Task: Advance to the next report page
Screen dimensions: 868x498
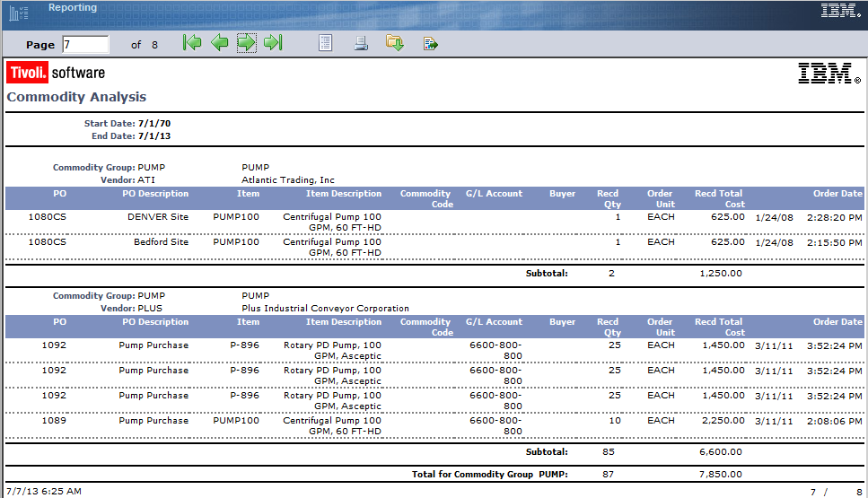Action: point(246,42)
